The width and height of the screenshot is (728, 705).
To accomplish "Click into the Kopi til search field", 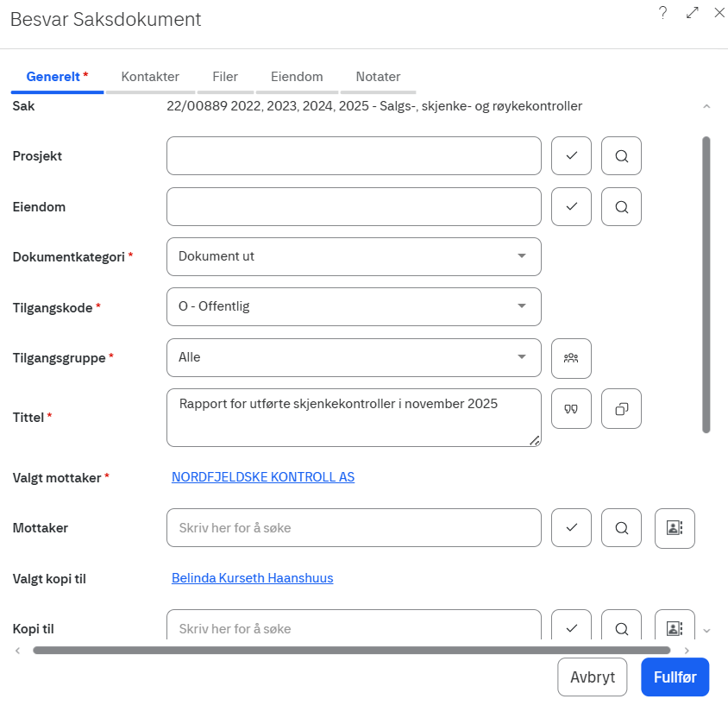I will [x=354, y=628].
